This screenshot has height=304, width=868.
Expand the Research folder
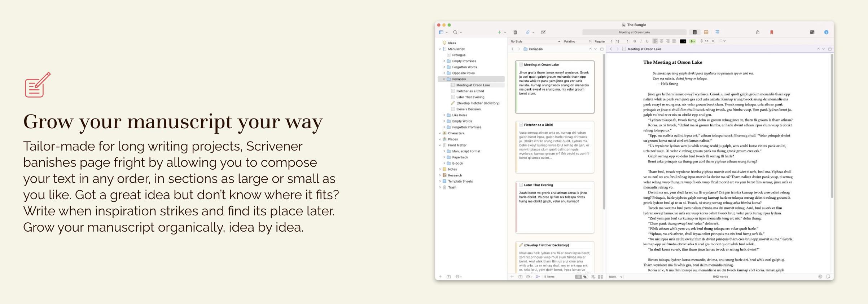(440, 175)
